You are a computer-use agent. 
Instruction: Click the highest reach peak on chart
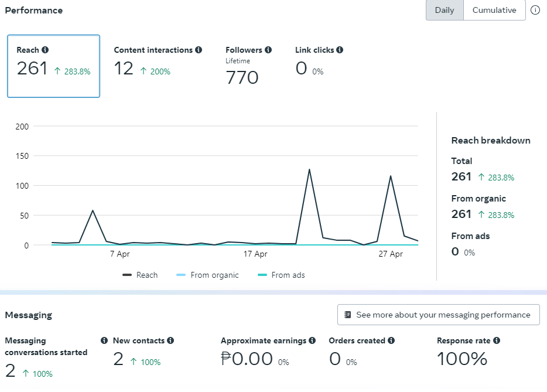[x=309, y=169]
